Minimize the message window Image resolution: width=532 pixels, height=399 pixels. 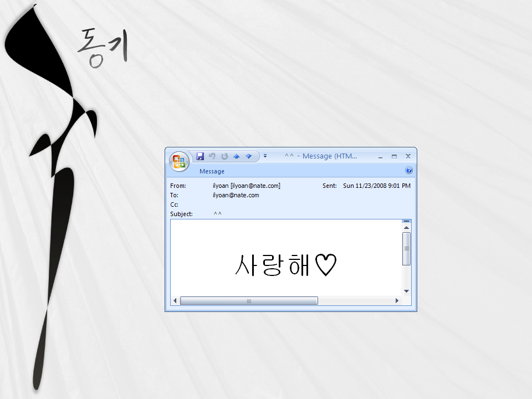[x=380, y=156]
